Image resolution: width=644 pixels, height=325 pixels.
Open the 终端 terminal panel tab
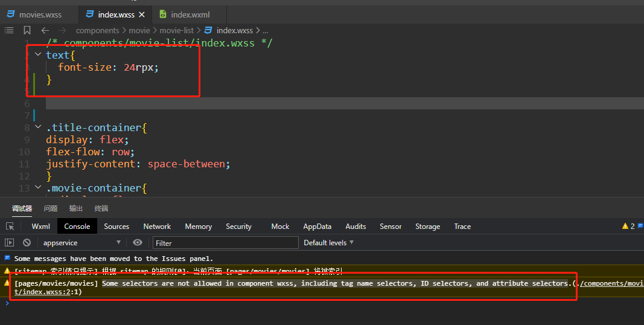click(101, 208)
